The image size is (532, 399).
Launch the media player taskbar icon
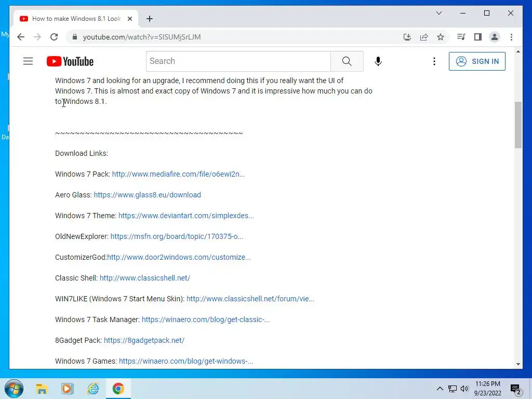tap(67, 389)
